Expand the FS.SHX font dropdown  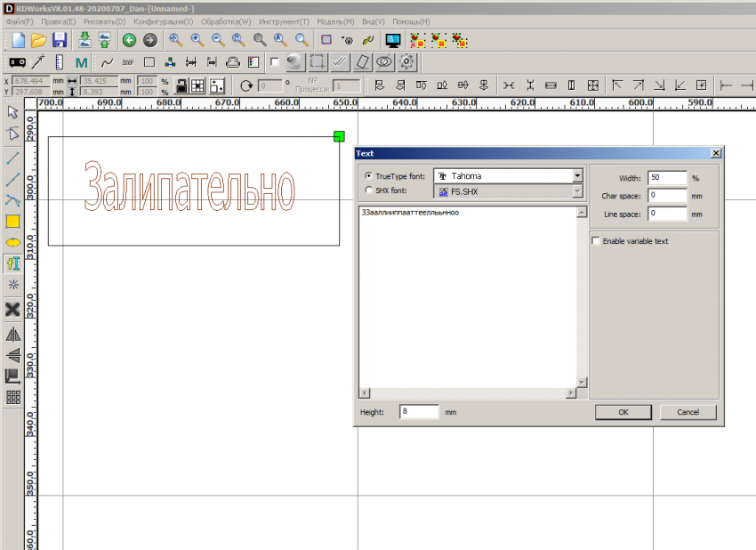click(x=577, y=190)
